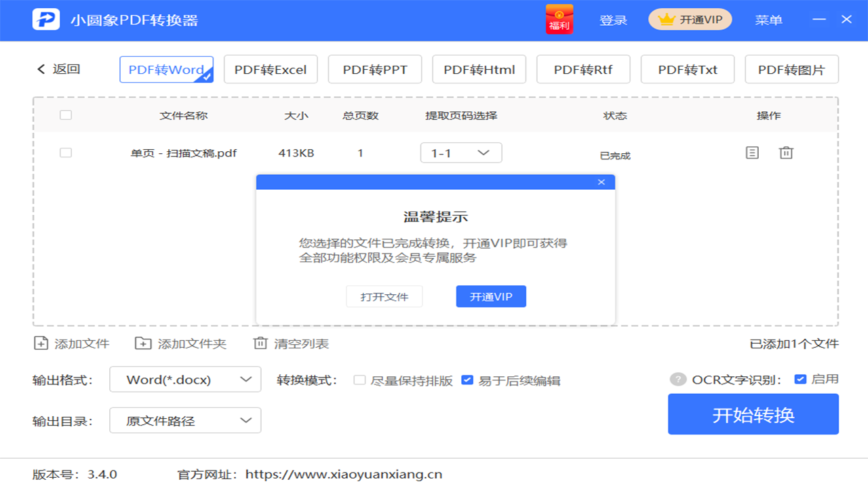
Task: Click the 添加文件 add file icon
Action: click(x=40, y=344)
